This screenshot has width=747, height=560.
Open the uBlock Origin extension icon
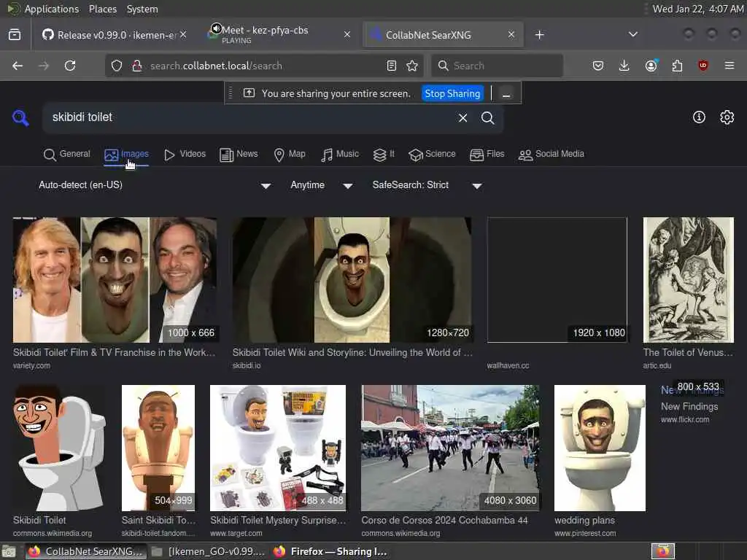pos(703,66)
